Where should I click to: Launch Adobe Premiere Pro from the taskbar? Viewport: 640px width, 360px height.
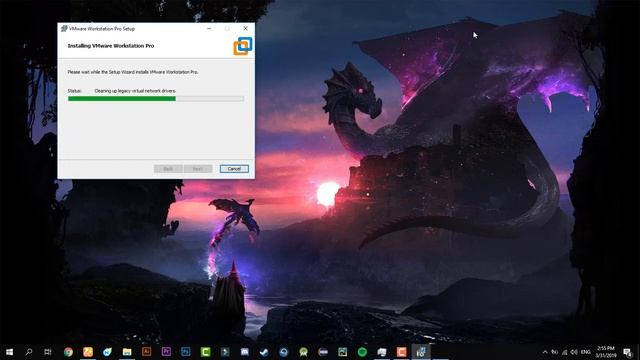(166, 352)
